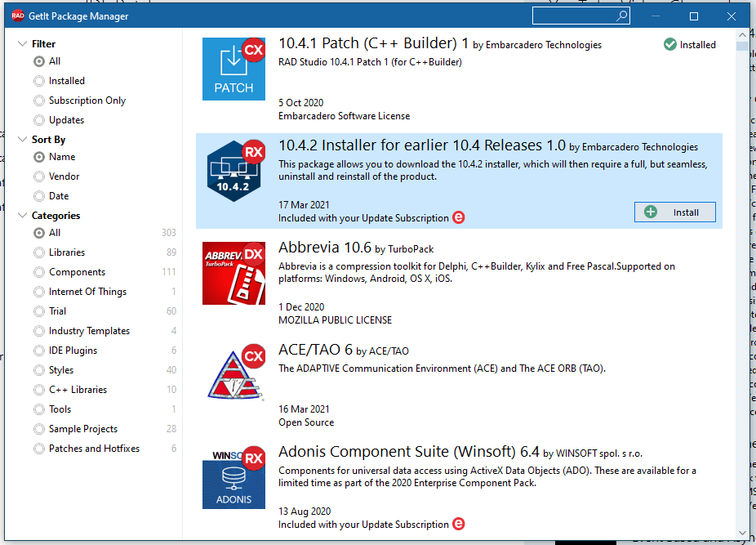Click the search magnifier icon in title bar
Image resolution: width=756 pixels, height=545 pixels.
pyautogui.click(x=622, y=16)
